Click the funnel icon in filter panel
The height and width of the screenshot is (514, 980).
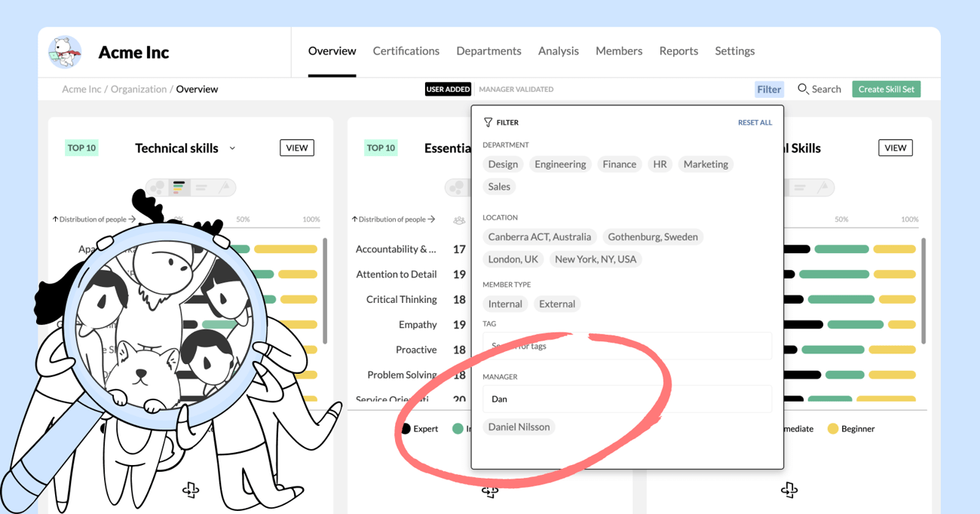tap(488, 122)
